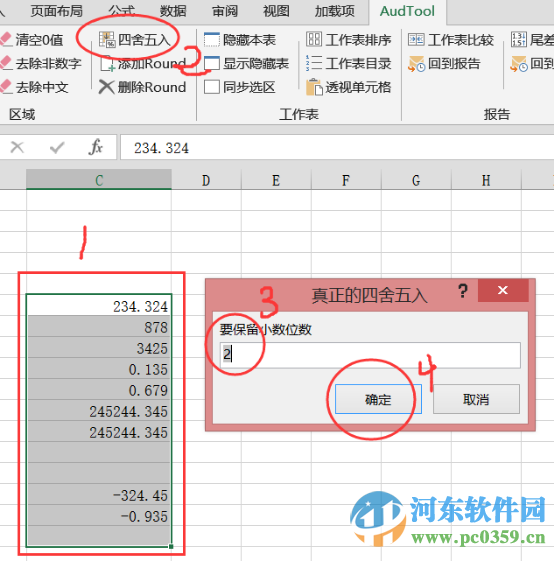Select column C header
The height and width of the screenshot is (562, 555).
[x=99, y=180]
